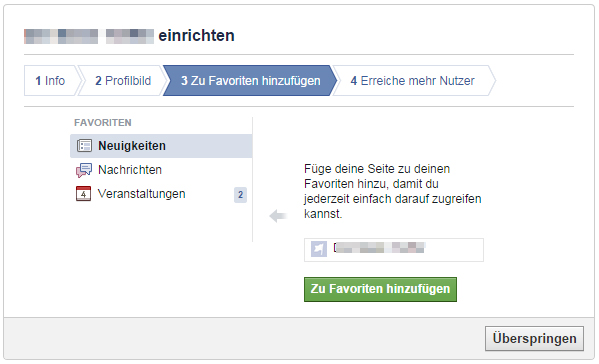Image resolution: width=599 pixels, height=364 pixels.
Task: Select Neuigkeiten in the favorites list
Action: point(161,146)
